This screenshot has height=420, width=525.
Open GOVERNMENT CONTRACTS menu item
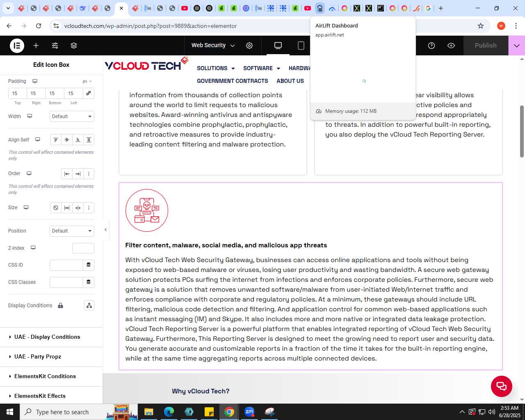click(x=233, y=81)
